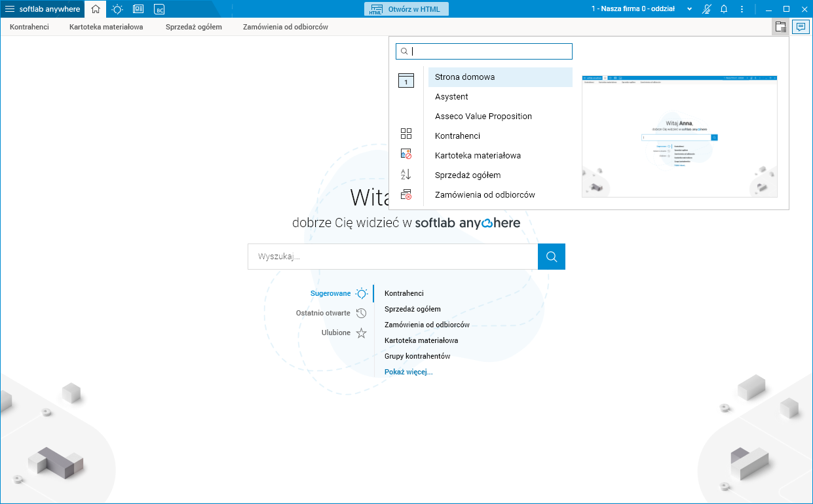
Task: Open notifications bell
Action: point(724,9)
